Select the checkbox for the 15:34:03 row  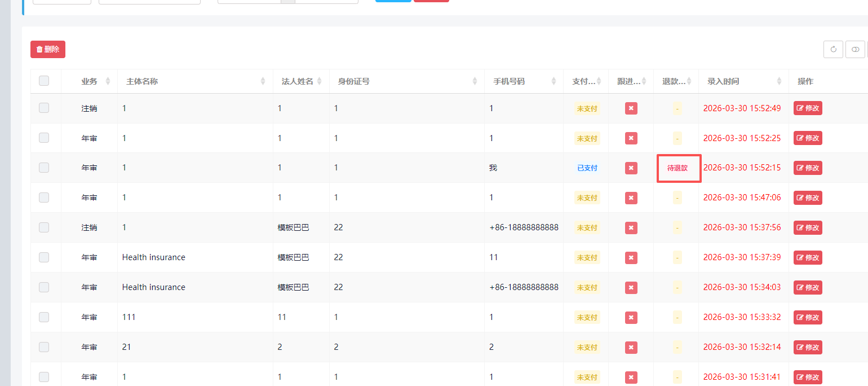tap(44, 287)
